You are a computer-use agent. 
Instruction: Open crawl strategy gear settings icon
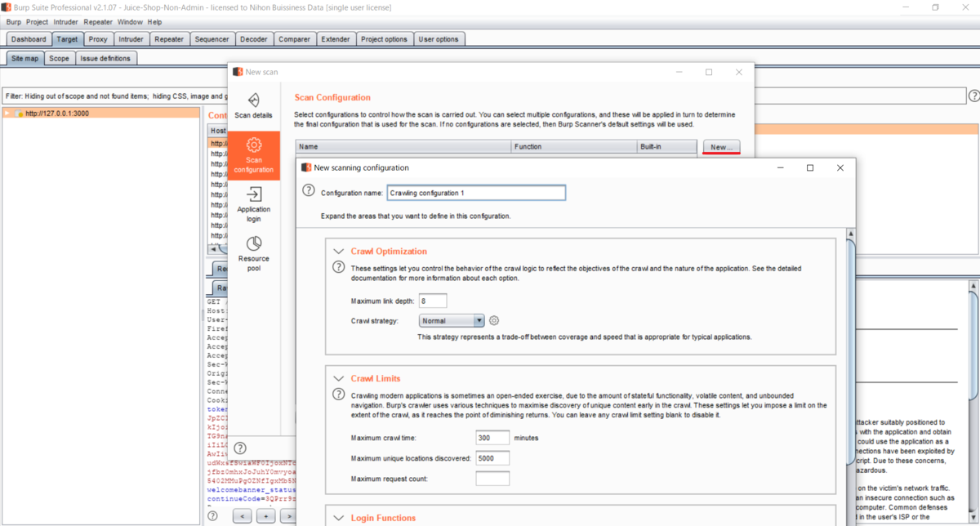click(x=494, y=321)
